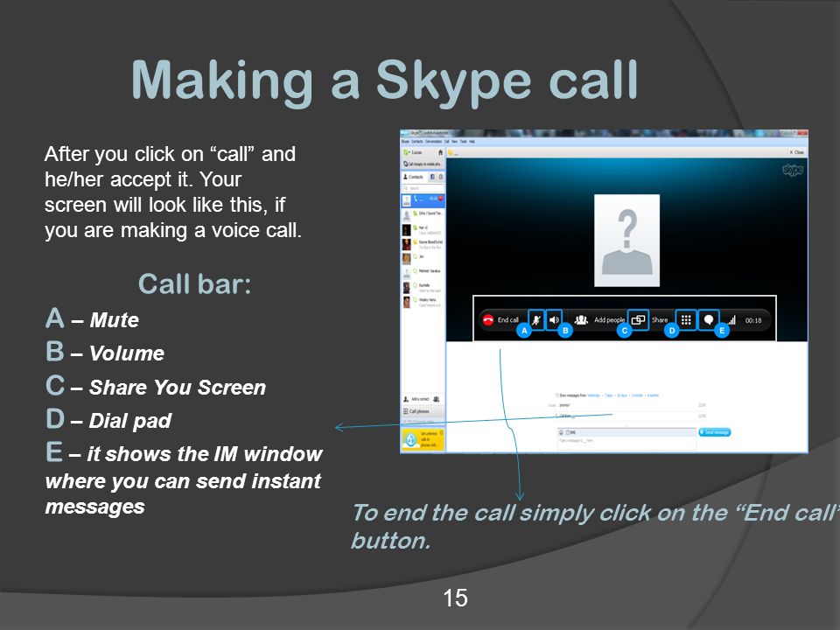Click the Add people icon
Screen dimensions: 840x630
581,320
